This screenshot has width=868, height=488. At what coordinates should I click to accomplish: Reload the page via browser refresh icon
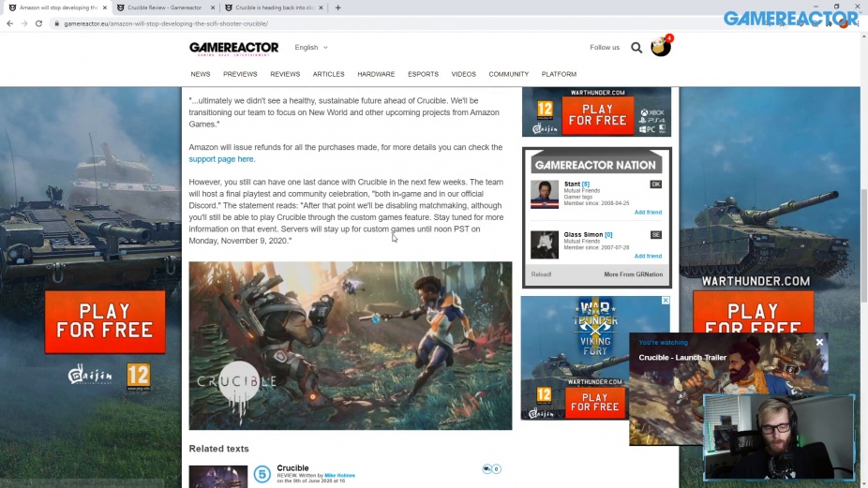[38, 23]
